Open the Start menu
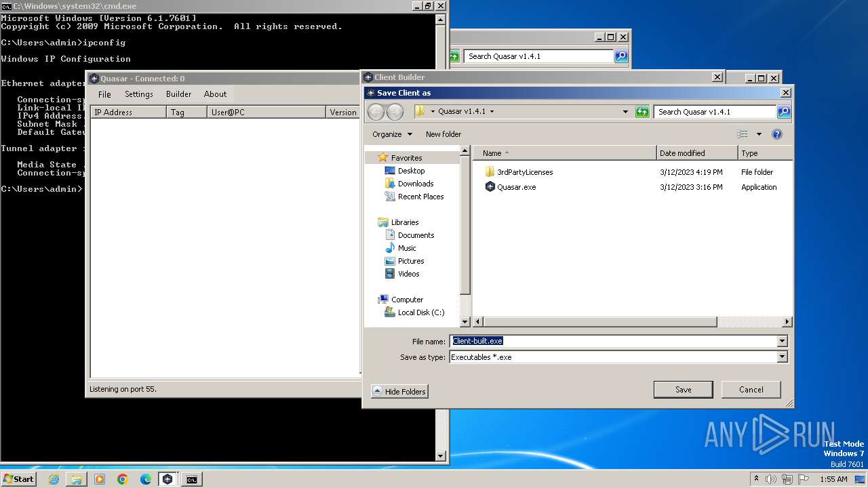Image resolution: width=868 pixels, height=488 pixels. click(18, 479)
